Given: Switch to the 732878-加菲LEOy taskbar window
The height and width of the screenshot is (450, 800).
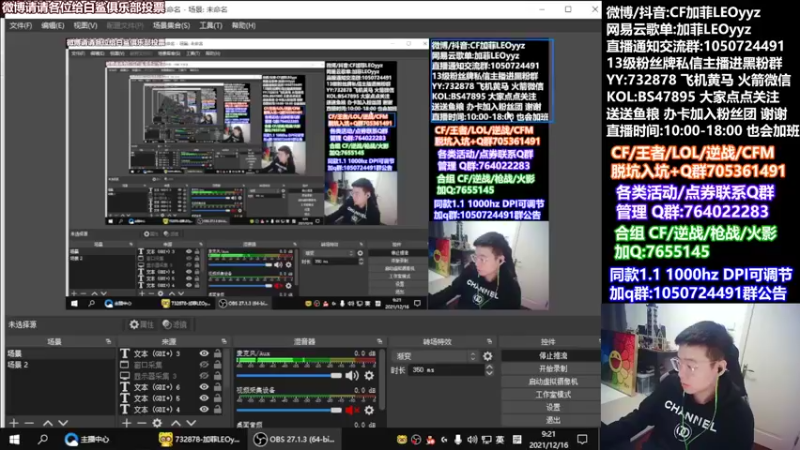Looking at the screenshot, I should point(199,439).
